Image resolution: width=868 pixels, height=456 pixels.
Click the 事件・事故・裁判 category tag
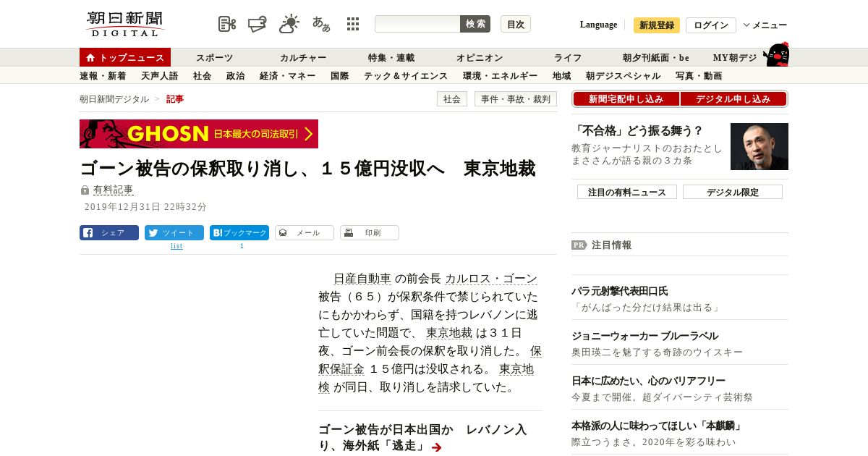coord(516,99)
